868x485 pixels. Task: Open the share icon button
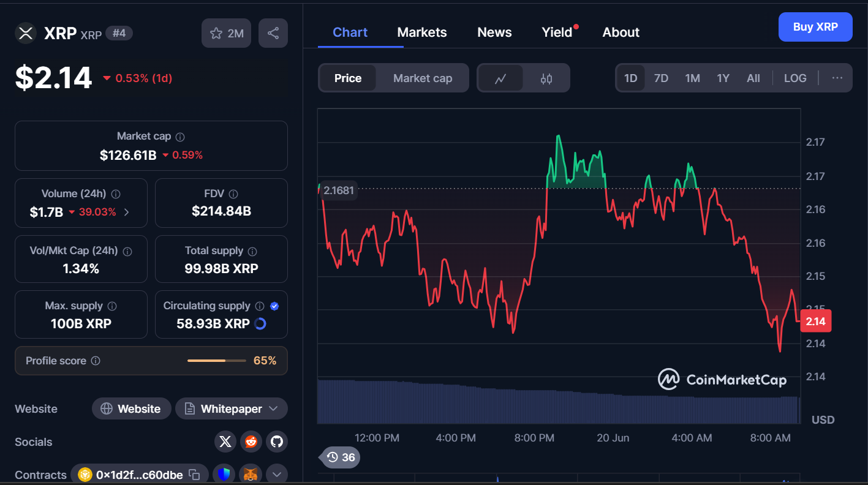(273, 33)
